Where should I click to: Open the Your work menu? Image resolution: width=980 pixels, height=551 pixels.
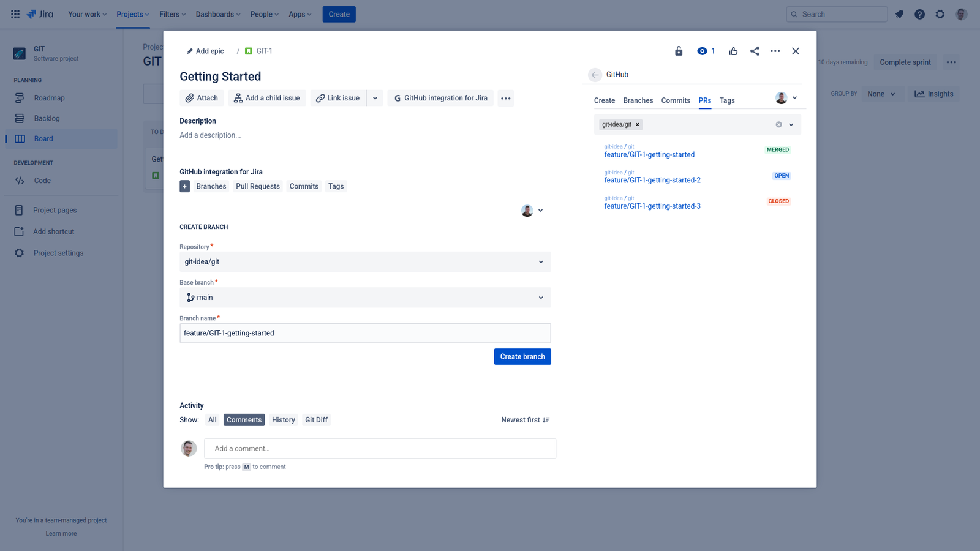(87, 14)
